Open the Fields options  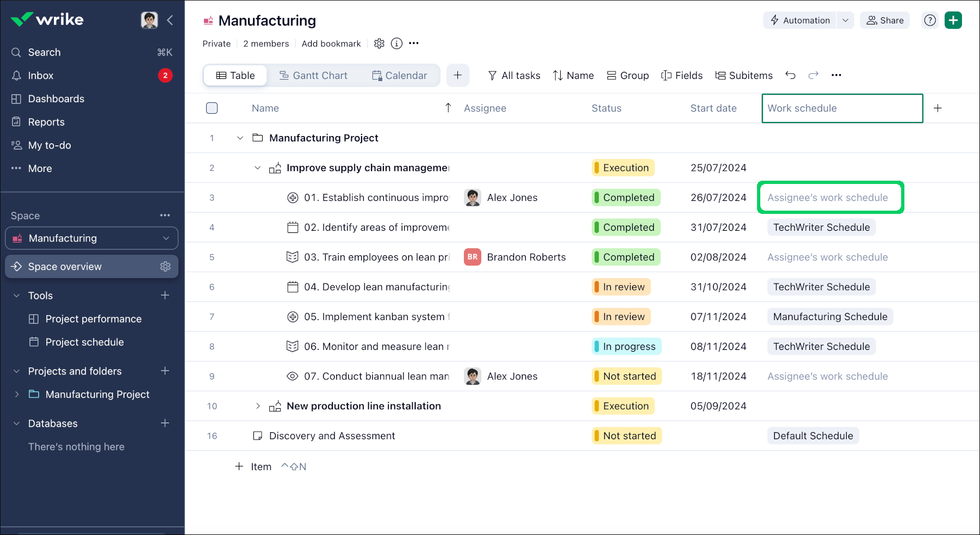pyautogui.click(x=681, y=75)
